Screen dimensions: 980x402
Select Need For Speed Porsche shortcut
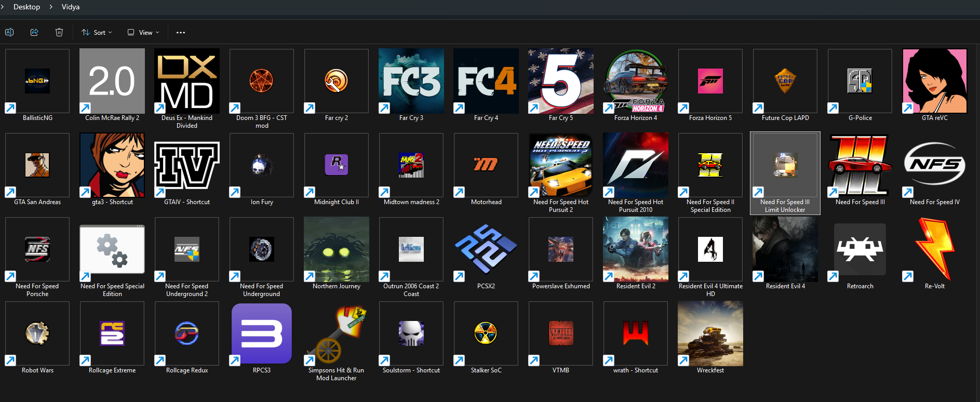click(x=37, y=249)
